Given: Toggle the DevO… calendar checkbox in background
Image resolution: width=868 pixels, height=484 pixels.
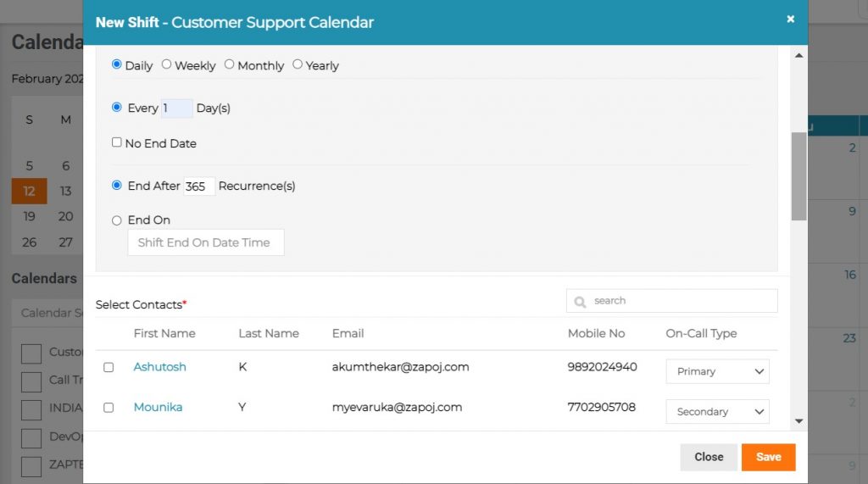Looking at the screenshot, I should (31, 438).
